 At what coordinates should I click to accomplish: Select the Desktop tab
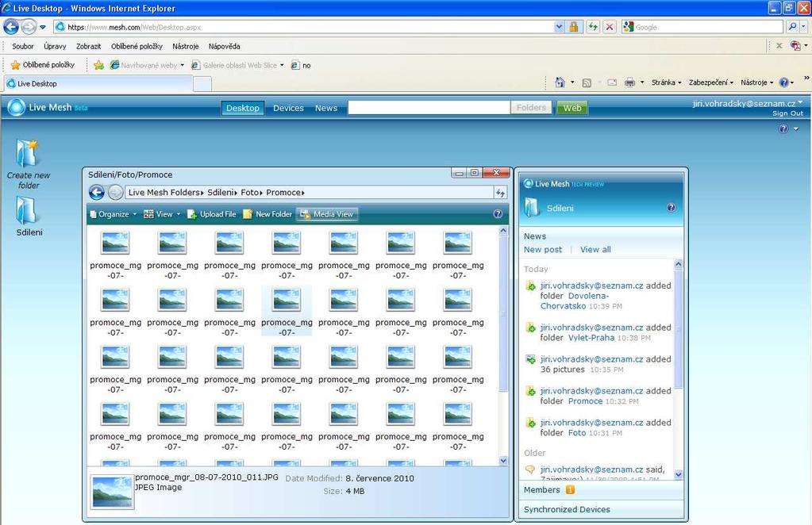pyautogui.click(x=243, y=108)
